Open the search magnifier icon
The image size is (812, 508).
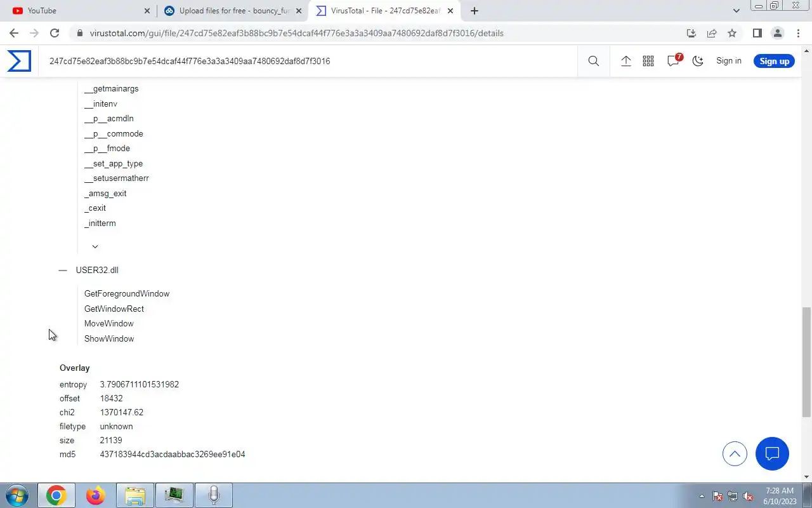(x=593, y=61)
